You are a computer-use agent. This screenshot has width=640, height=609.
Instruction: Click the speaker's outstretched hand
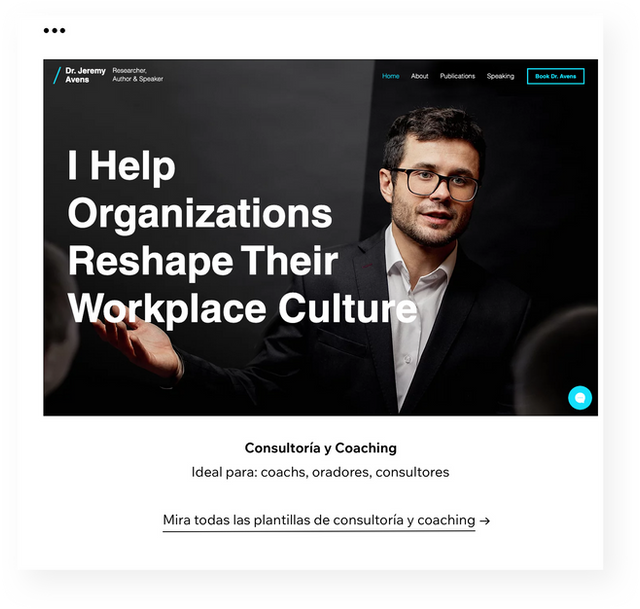click(137, 343)
